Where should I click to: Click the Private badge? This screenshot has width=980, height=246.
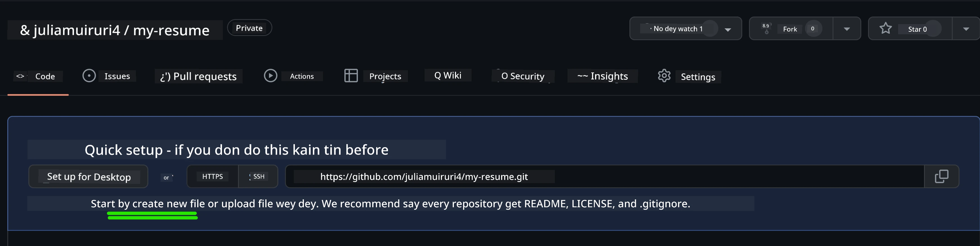[x=249, y=28]
